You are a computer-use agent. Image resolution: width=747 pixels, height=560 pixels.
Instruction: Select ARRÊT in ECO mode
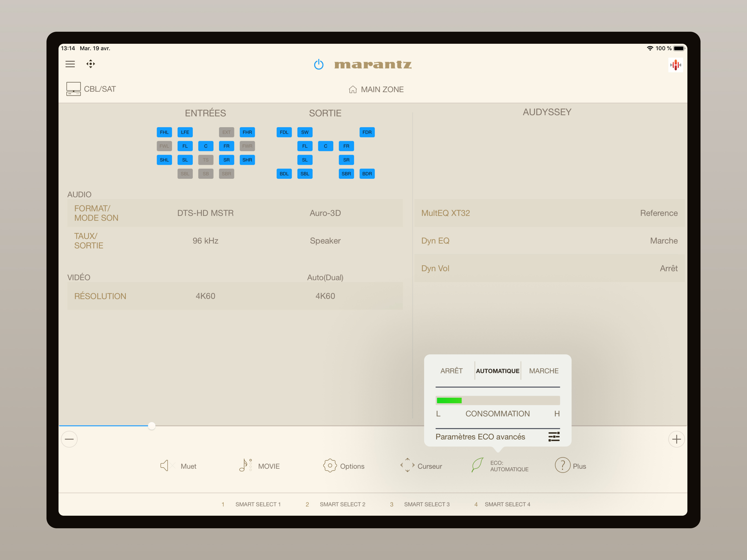click(x=451, y=371)
